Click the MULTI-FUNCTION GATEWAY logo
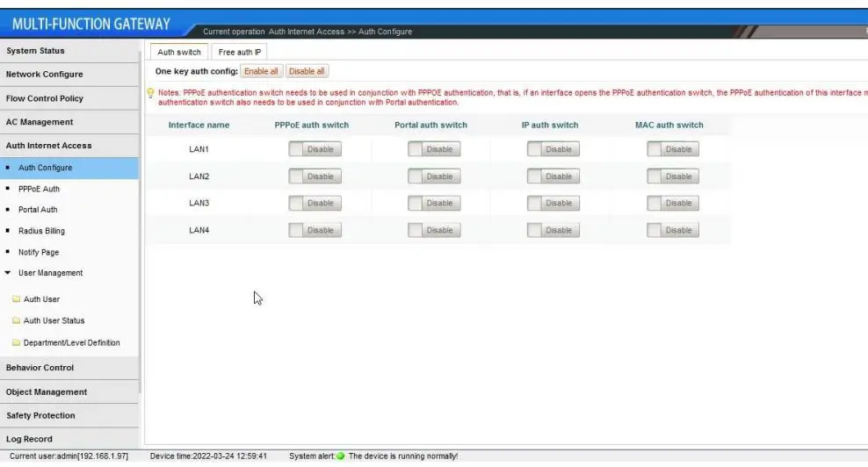The width and height of the screenshot is (868, 467). [x=90, y=24]
